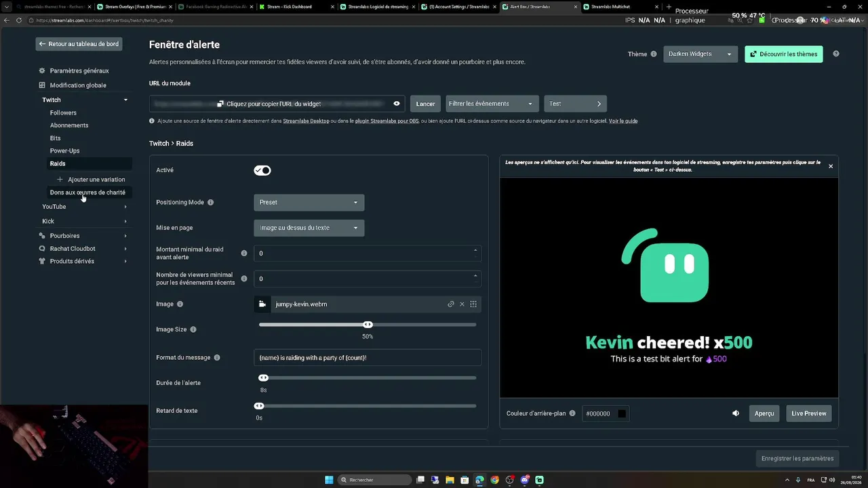The image size is (868, 488).
Task: Click the copy icon in the widget URL field
Action: coord(220,104)
